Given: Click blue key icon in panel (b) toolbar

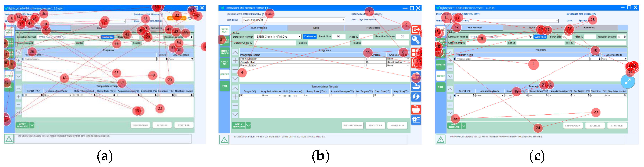Looking at the screenshot, I should (416, 40).
